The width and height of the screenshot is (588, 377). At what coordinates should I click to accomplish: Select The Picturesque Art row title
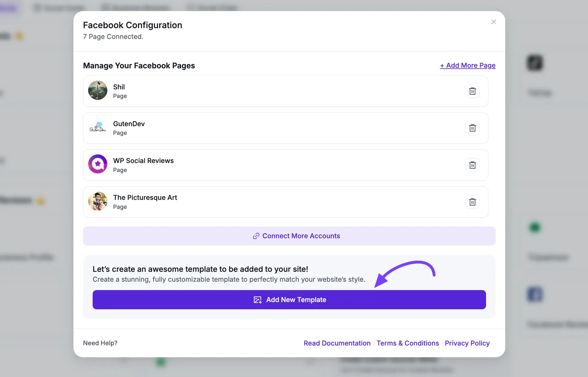click(x=145, y=197)
